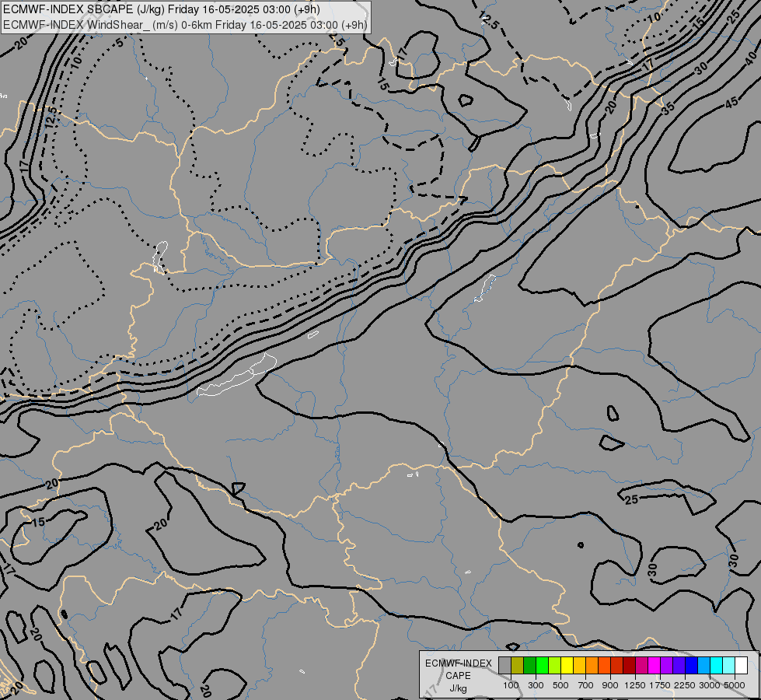Select the sky blue swatch after 2250
The image size is (761, 700).
coord(703,665)
